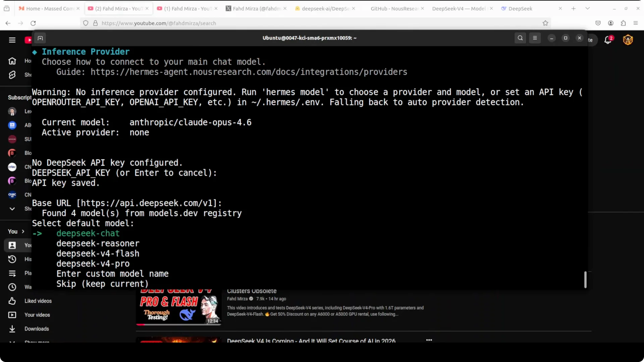This screenshot has height=362, width=644.
Task: Open the History sidebar icon
Action: coord(12,259)
